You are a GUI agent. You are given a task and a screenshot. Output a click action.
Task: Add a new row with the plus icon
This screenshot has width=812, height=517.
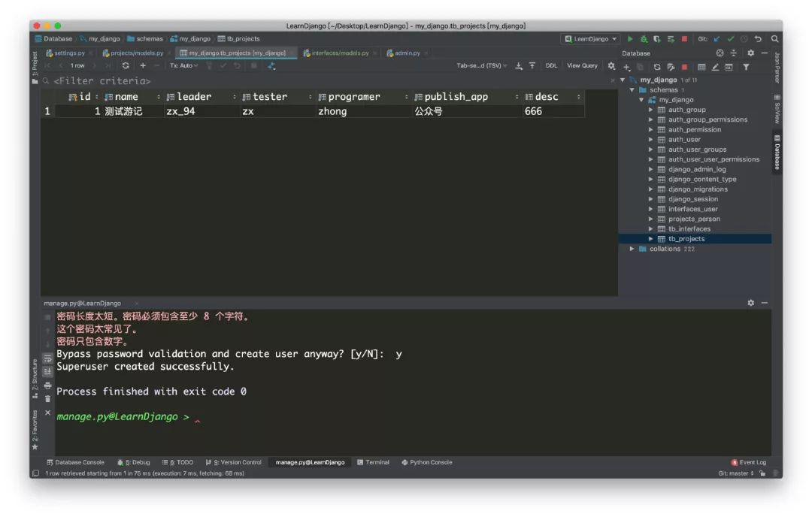[x=143, y=66]
